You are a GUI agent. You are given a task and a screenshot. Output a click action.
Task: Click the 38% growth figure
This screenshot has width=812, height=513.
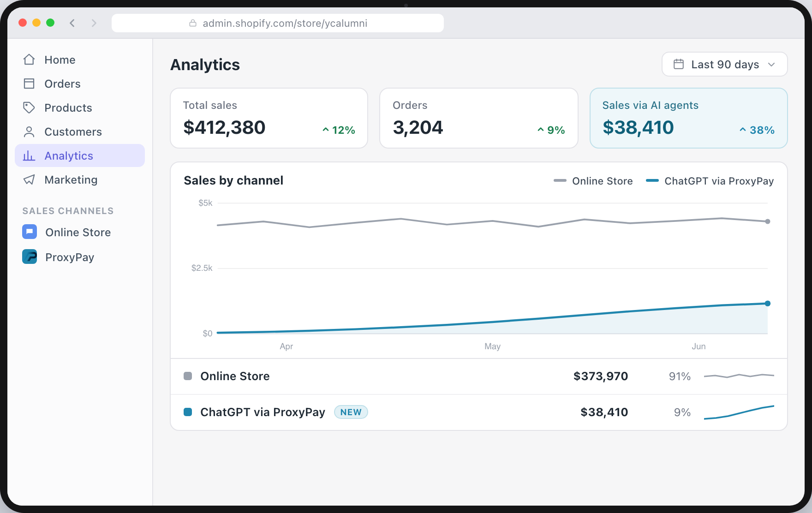(x=762, y=130)
